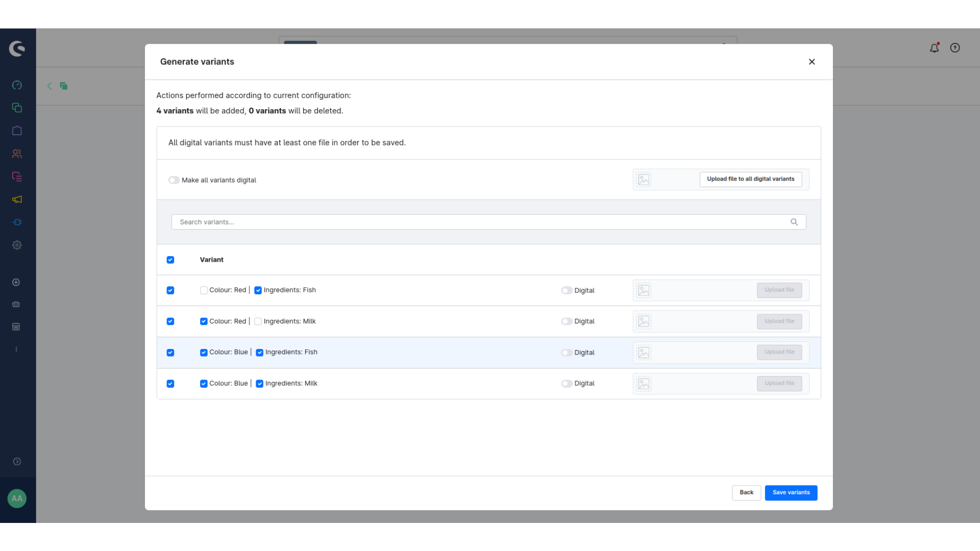Click image placeholder in Blue Milk row

[644, 384]
